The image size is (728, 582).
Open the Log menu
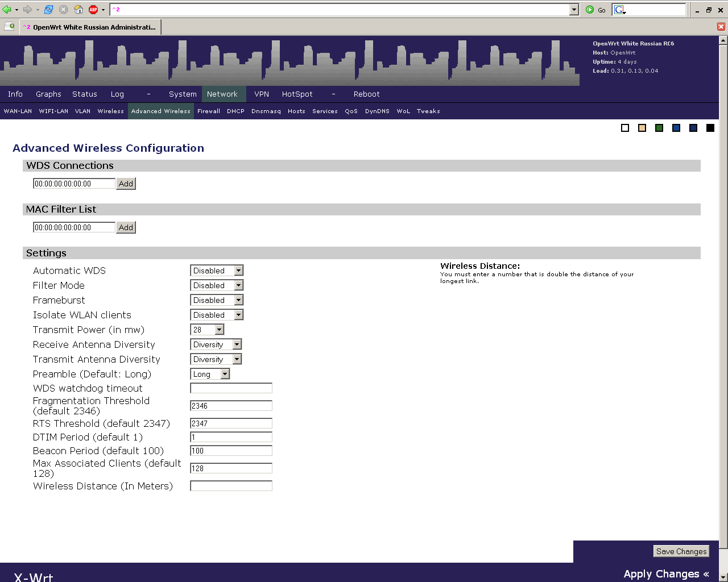pyautogui.click(x=117, y=94)
